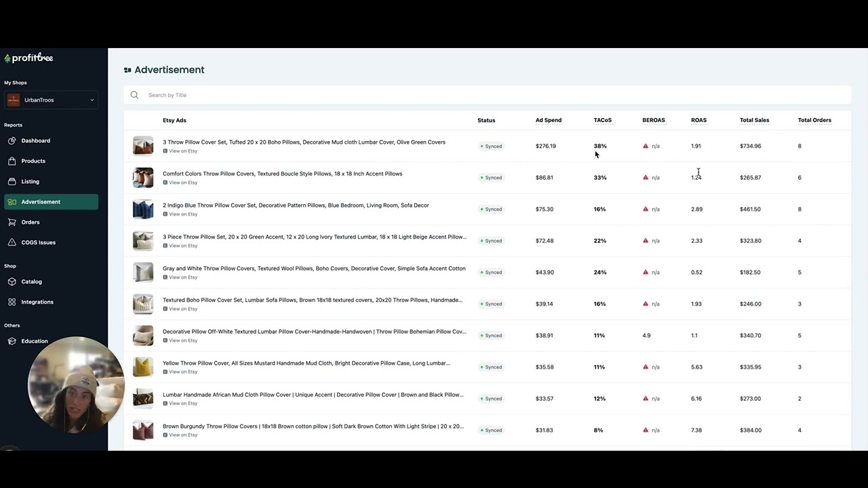
Task: View Comfort Colors Throw Pillow Covers on Etsy
Action: (180, 183)
